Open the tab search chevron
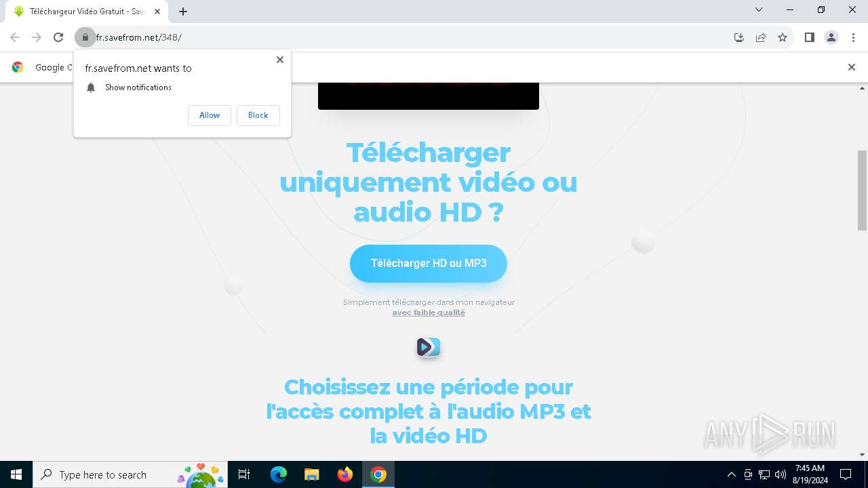Image resolution: width=868 pixels, height=488 pixels. pos(759,9)
